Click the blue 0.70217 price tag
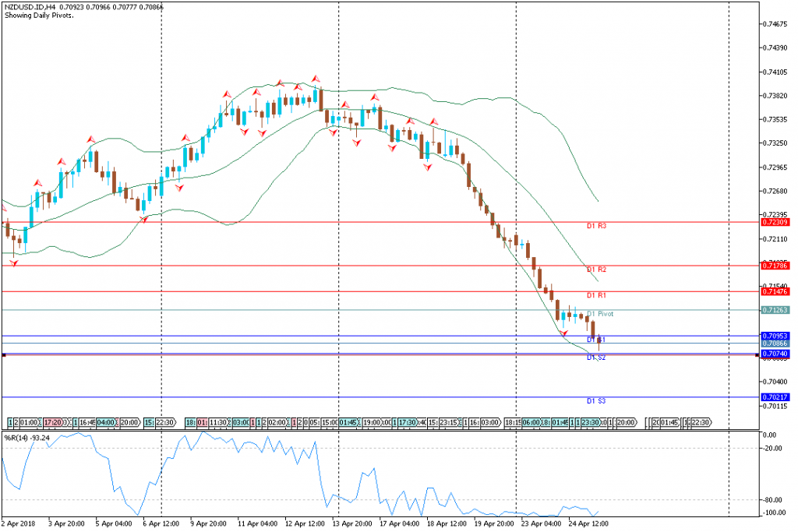 click(x=776, y=397)
